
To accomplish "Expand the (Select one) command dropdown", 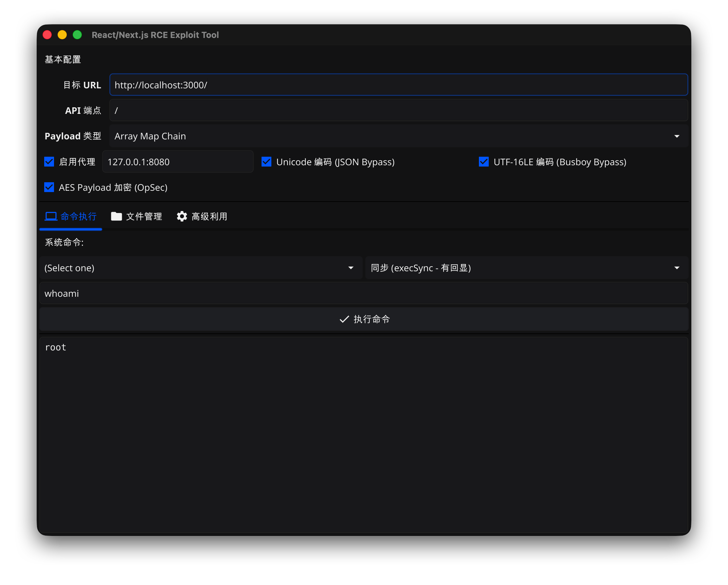I will click(x=201, y=268).
